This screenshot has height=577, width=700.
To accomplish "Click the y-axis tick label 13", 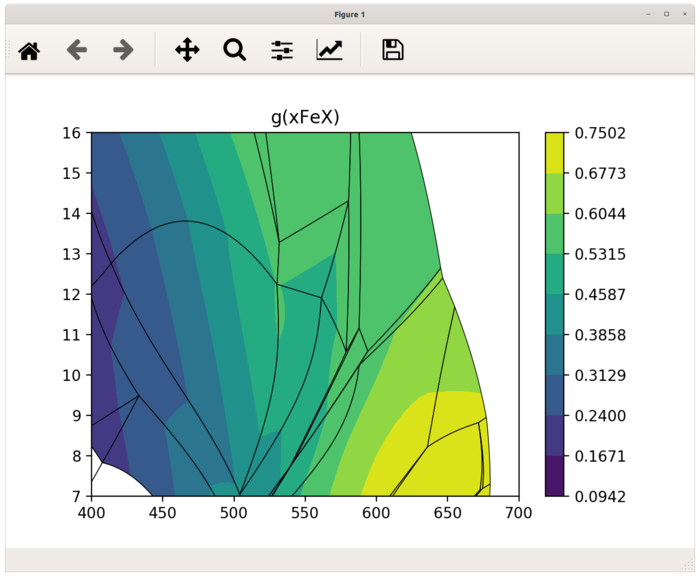I will pos(71,254).
